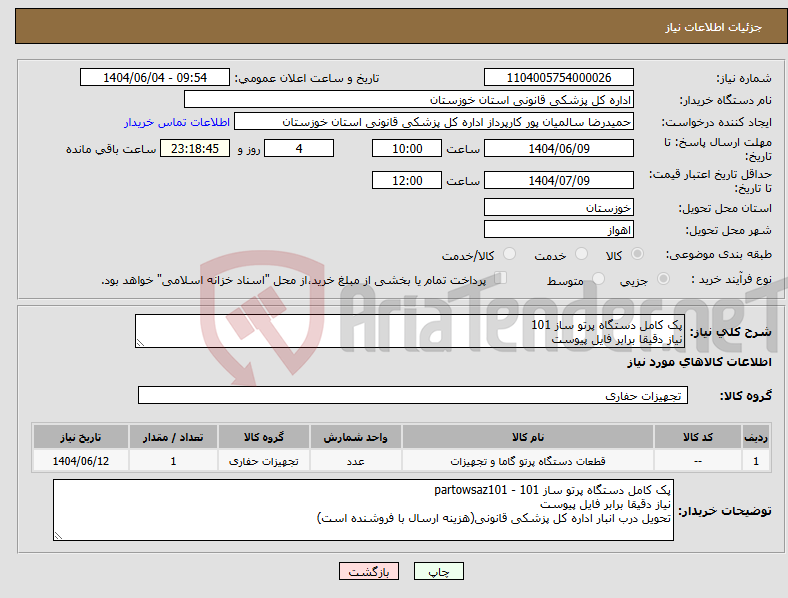788x598 pixels.
Task: Click the announcement date field 1404/06/04 - 09:54
Action: [x=155, y=77]
